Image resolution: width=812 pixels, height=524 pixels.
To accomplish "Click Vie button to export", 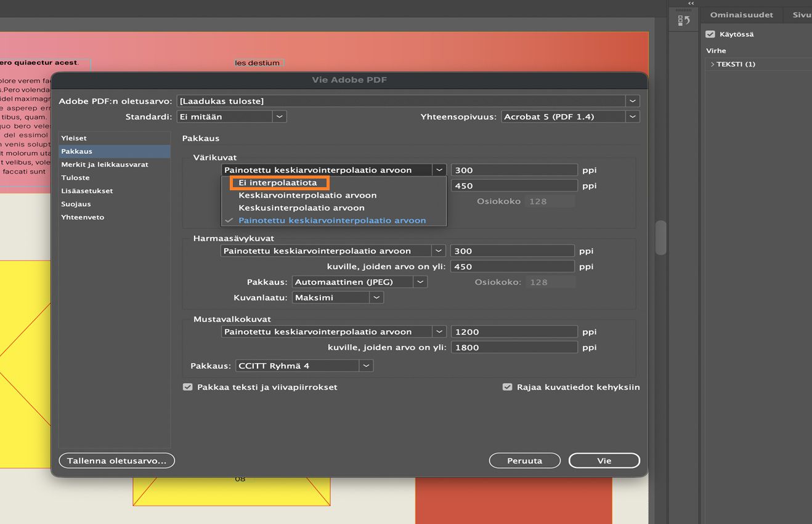I will [604, 461].
